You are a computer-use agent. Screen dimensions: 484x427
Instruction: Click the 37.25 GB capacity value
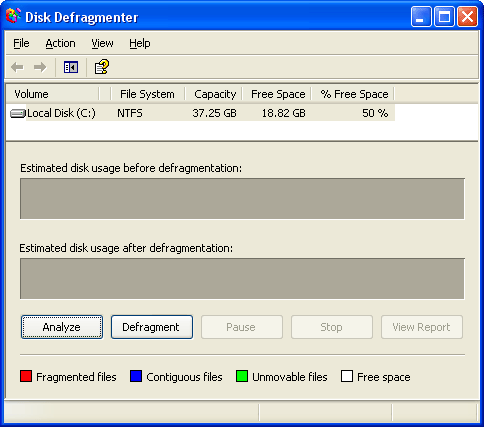tap(214, 113)
